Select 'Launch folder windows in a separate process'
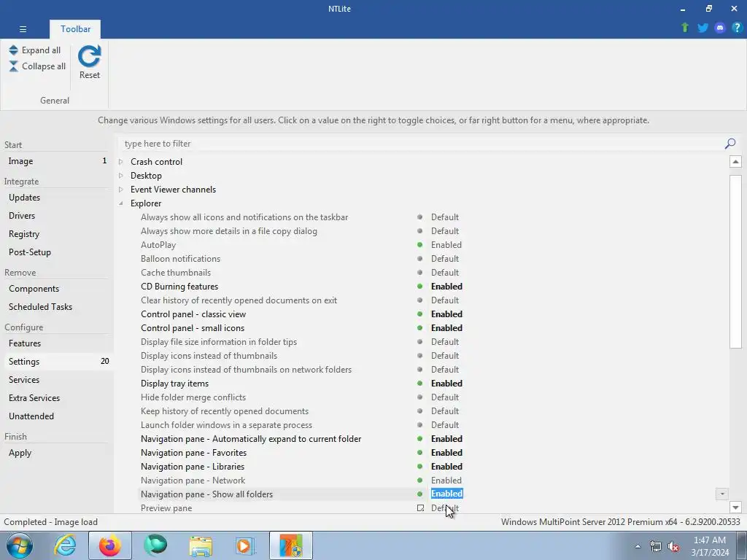The image size is (747, 560). coord(226,425)
